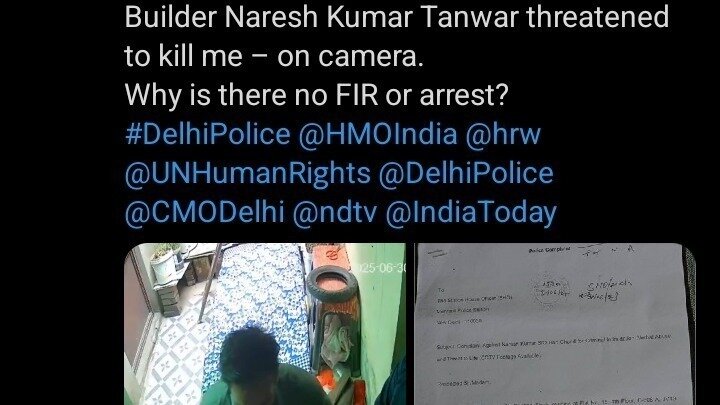720x405 pixels.
Task: View the police complaint document photo
Action: click(x=555, y=324)
